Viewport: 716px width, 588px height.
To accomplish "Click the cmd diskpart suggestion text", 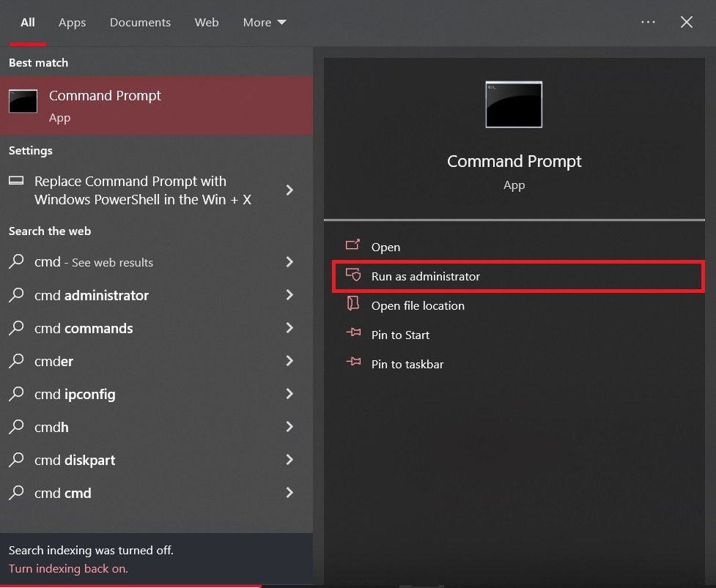I will click(75, 461).
